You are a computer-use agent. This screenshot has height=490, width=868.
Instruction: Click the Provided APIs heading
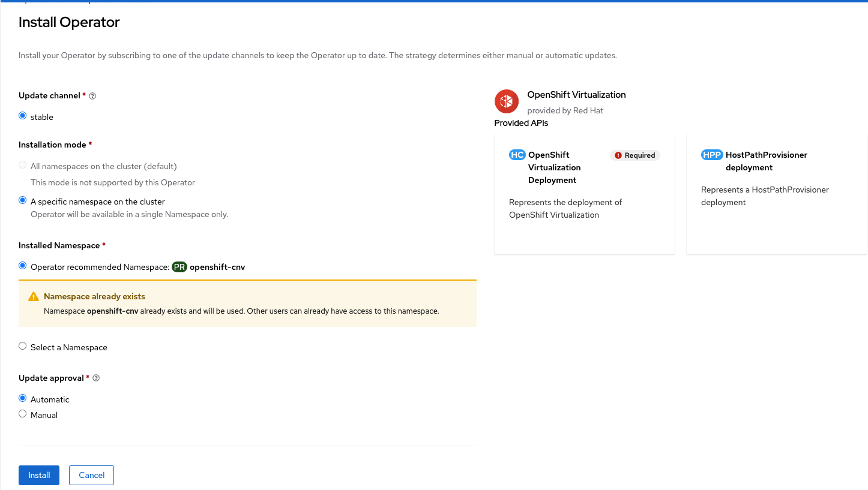click(521, 123)
